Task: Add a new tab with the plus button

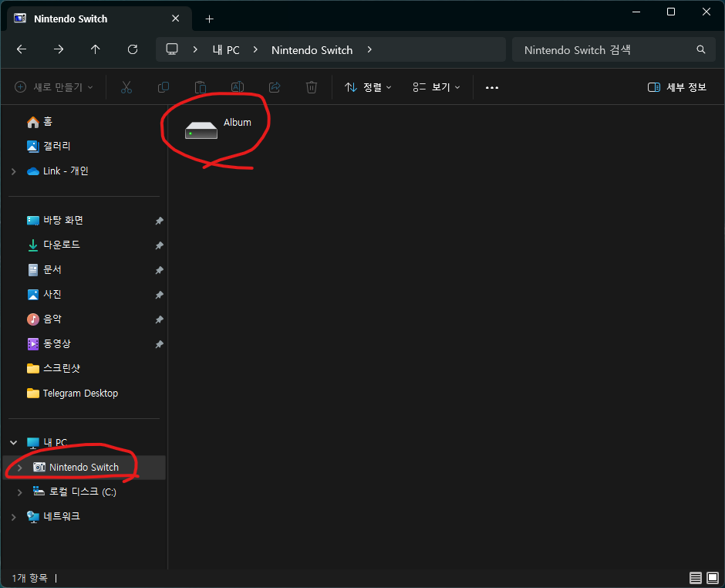Action: 210,19
